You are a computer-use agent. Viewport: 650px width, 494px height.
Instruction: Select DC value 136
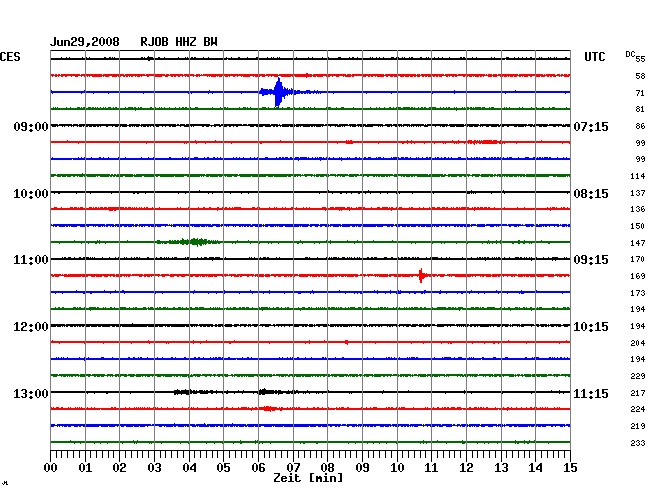point(638,209)
